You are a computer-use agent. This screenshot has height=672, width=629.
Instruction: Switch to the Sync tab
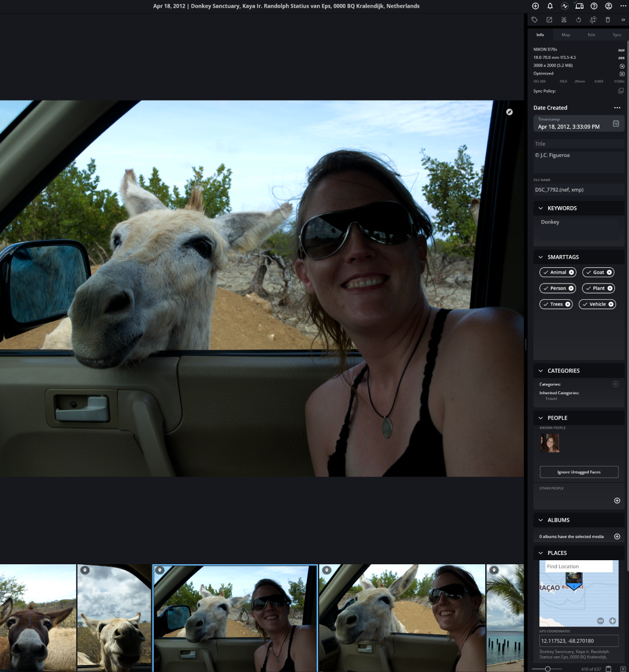pos(617,35)
